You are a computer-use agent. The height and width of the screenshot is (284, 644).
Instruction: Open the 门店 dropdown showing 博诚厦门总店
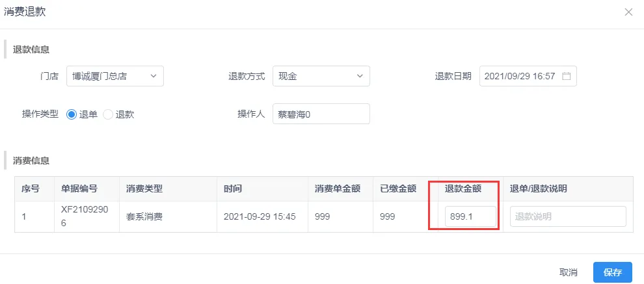[x=109, y=76]
